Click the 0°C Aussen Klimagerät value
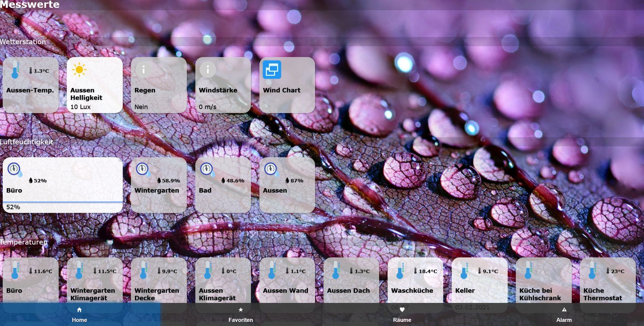The width and height of the screenshot is (644, 326). 231,271
